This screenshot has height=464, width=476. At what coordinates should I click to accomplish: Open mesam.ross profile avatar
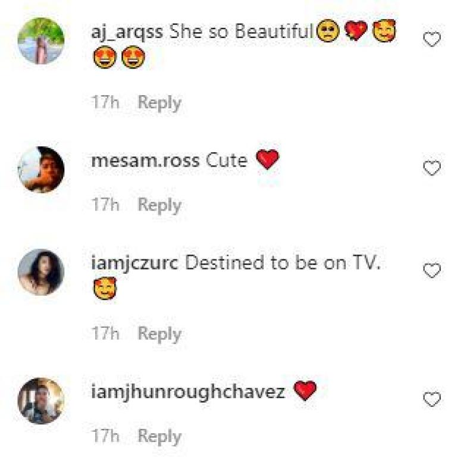click(x=41, y=170)
